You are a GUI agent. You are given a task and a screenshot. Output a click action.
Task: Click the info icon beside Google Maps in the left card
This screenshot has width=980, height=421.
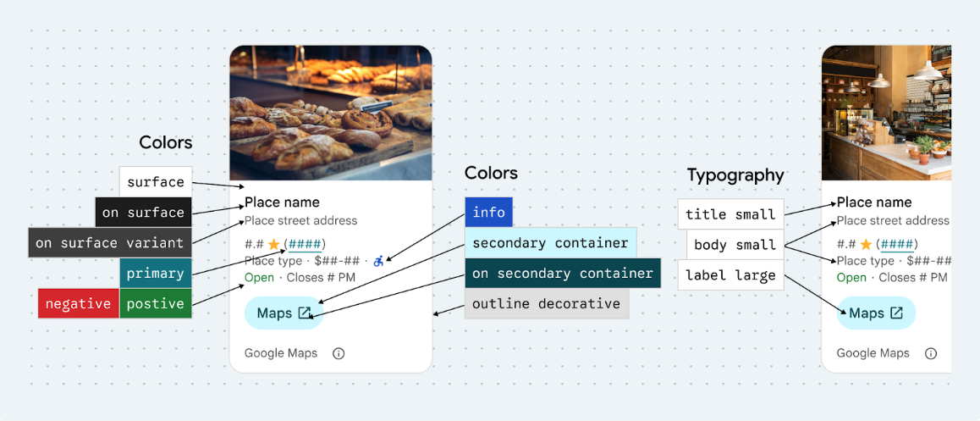pyautogui.click(x=339, y=353)
